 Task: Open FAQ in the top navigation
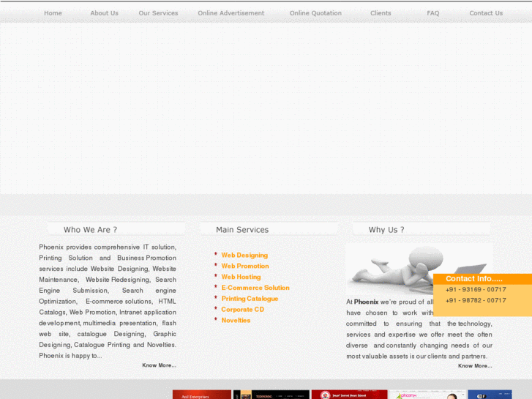point(433,13)
